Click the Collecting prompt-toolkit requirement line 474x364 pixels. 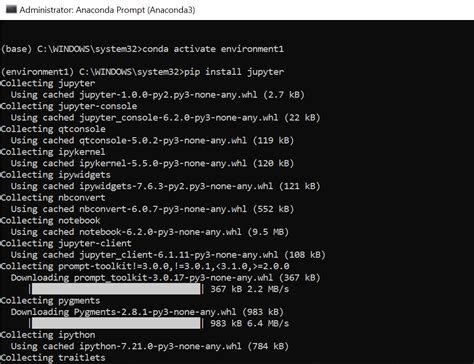(145, 266)
